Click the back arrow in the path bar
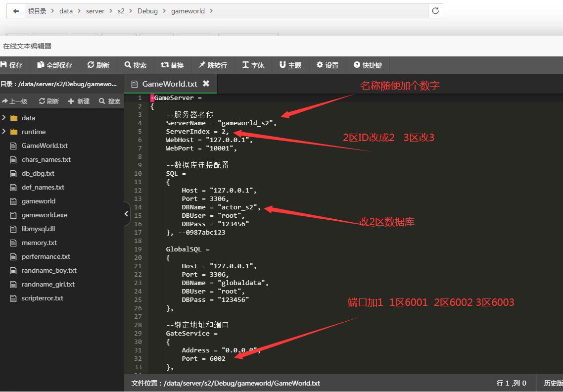563x392 pixels. [x=16, y=11]
